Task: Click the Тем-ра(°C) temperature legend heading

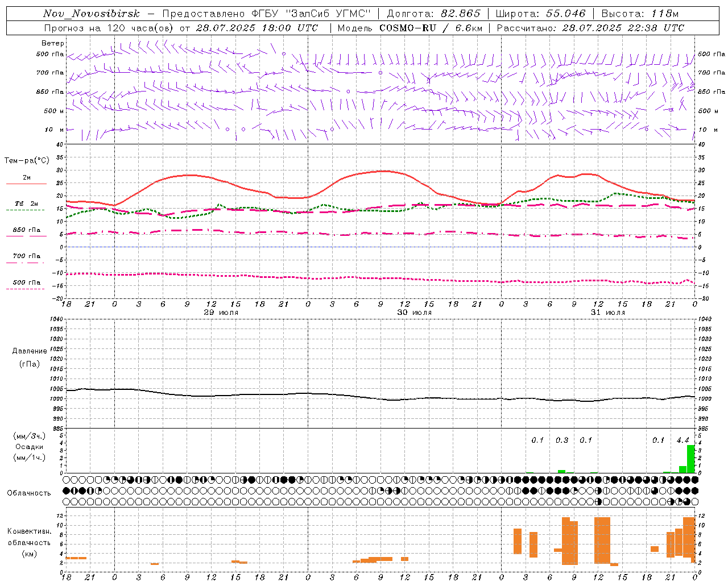Action: pyautogui.click(x=27, y=161)
